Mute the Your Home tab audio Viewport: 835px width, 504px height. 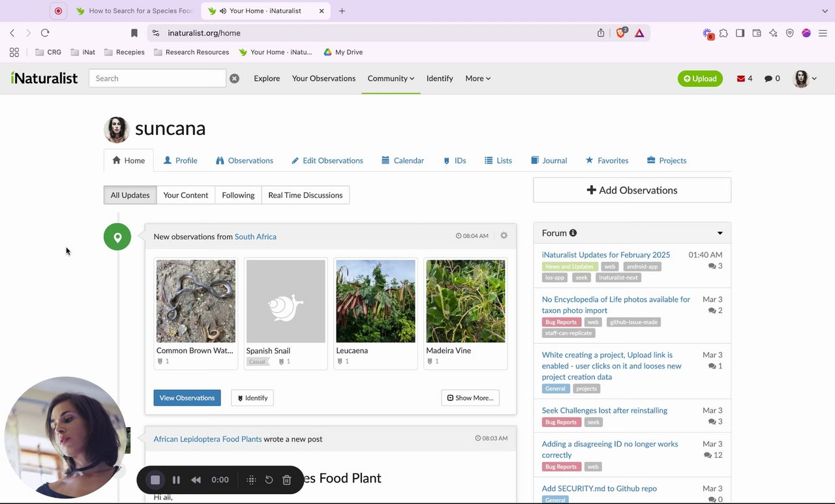[223, 11]
